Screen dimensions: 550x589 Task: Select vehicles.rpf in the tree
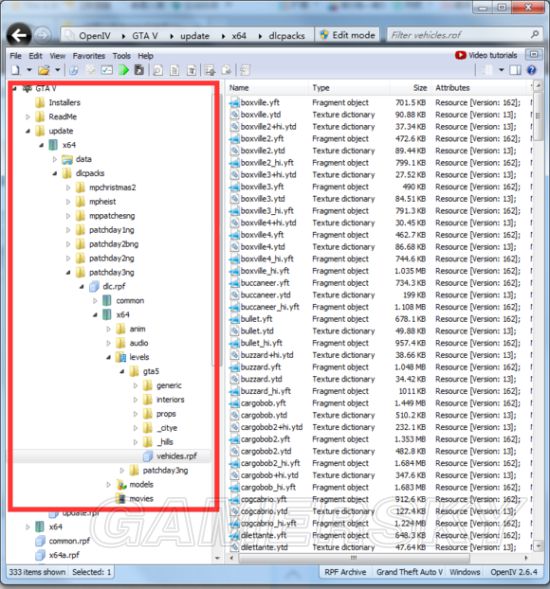click(x=176, y=456)
